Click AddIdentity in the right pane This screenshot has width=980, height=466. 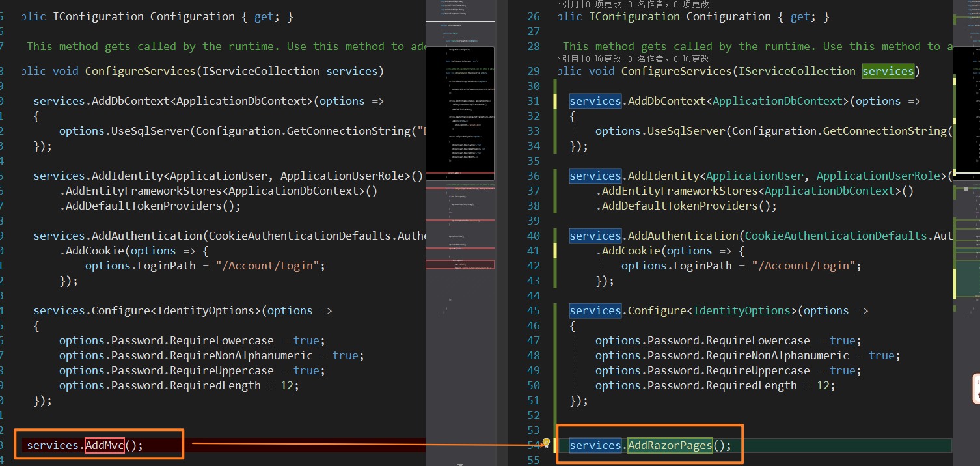[x=664, y=176]
